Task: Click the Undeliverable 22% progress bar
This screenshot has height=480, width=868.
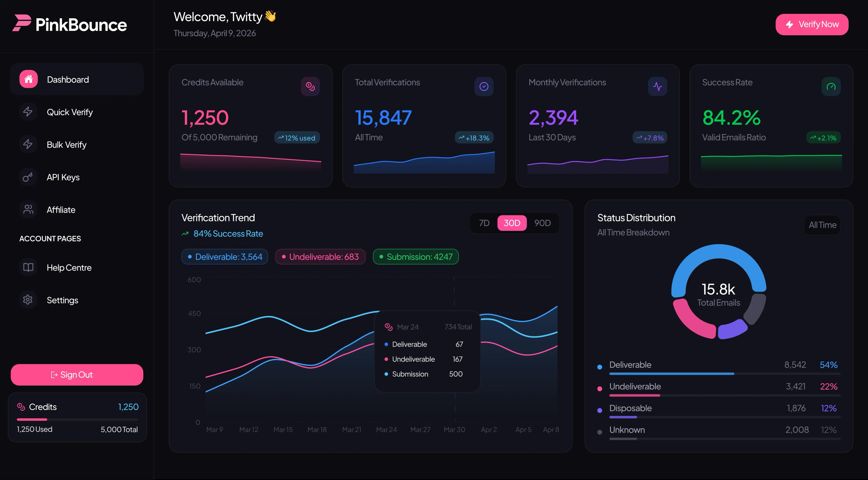Action: click(x=725, y=395)
